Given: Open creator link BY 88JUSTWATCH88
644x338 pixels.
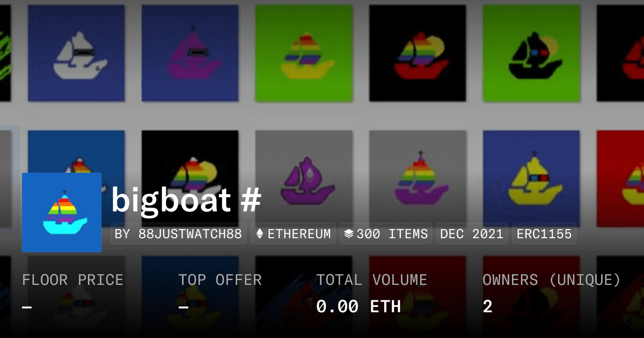Looking at the screenshot, I should tap(178, 234).
